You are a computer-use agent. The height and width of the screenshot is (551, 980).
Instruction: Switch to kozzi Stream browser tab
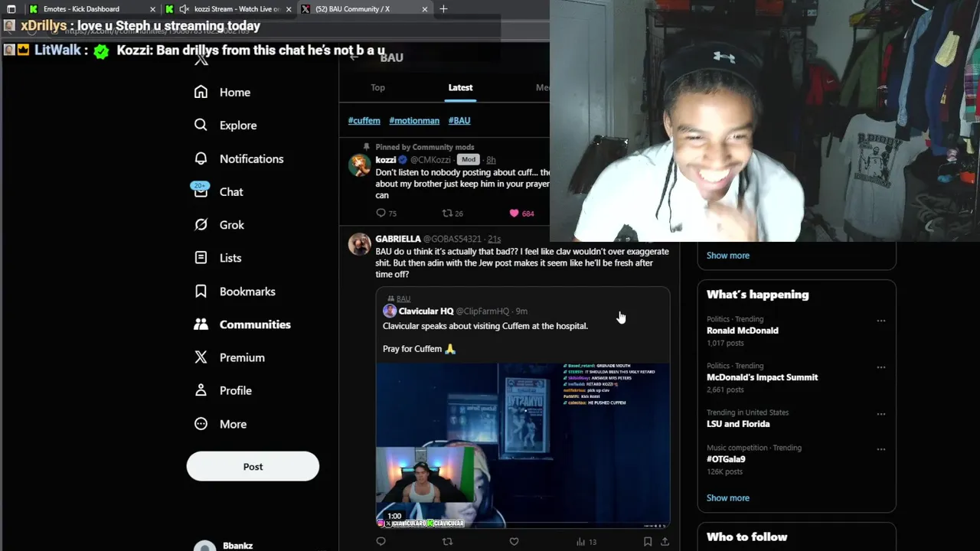[x=228, y=9]
